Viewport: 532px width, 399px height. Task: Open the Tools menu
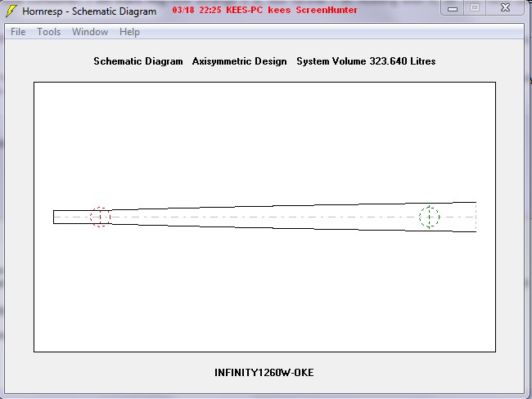point(49,32)
